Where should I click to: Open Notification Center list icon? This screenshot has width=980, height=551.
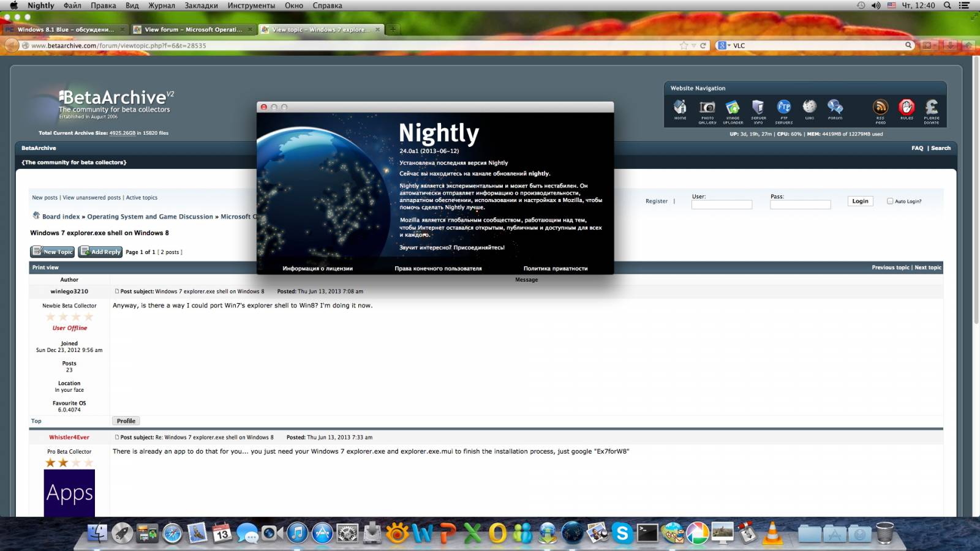[964, 6]
